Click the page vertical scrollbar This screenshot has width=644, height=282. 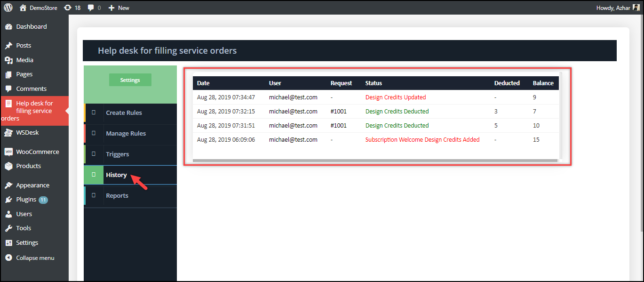(642, 122)
